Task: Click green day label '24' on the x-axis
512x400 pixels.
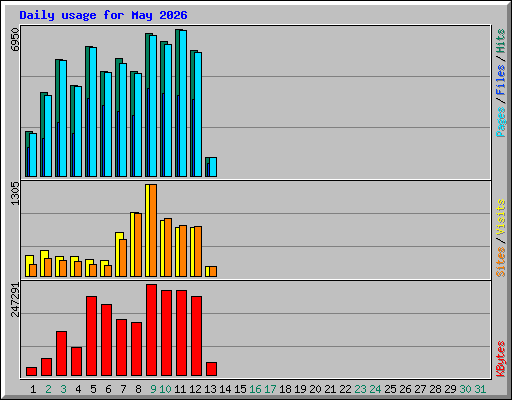Action: point(375,389)
